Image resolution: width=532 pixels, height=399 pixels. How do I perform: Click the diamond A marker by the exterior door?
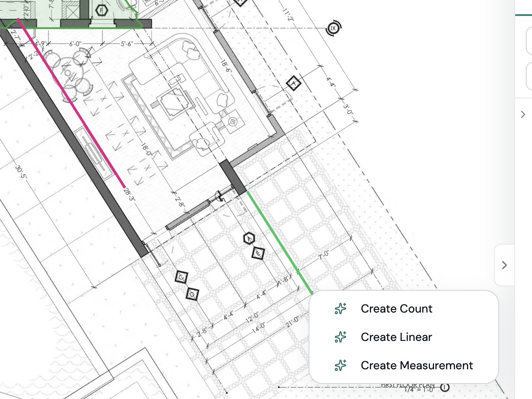[293, 83]
